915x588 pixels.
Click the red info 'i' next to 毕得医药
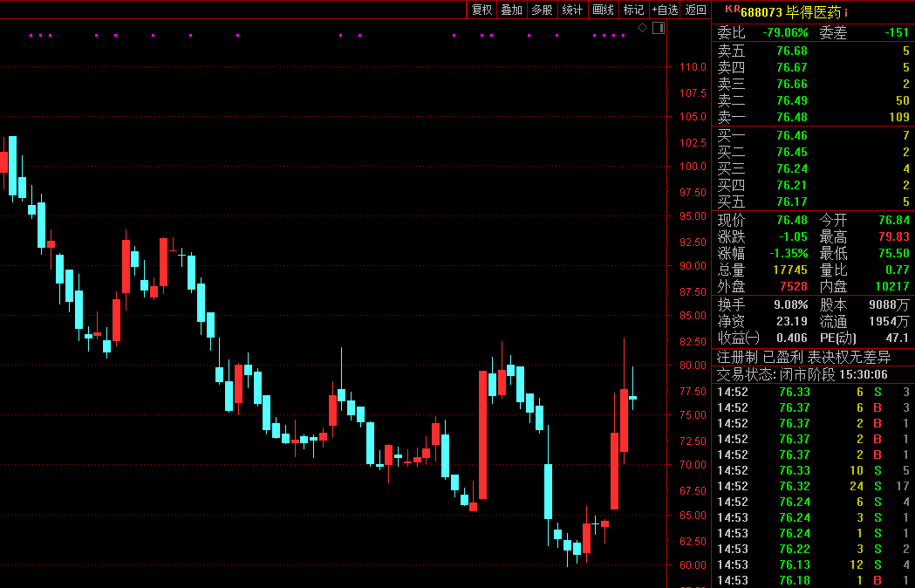pos(845,12)
